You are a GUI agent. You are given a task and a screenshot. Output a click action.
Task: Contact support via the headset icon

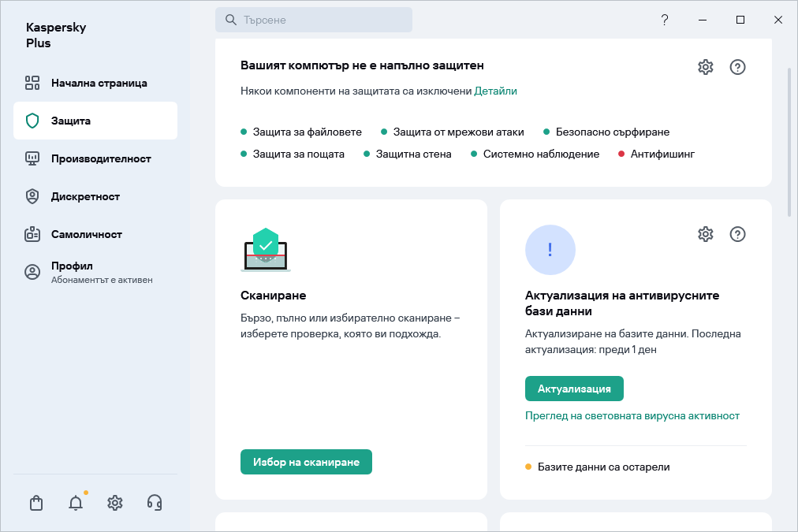[x=154, y=502]
